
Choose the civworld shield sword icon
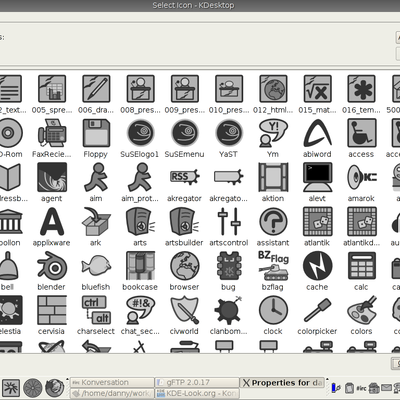(185, 310)
